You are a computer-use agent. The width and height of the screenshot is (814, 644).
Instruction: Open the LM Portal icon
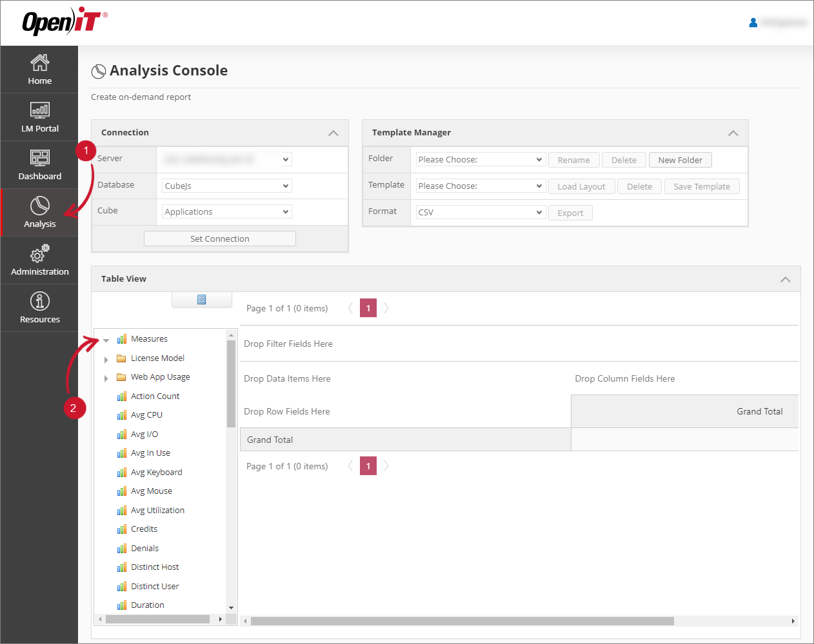(39, 110)
